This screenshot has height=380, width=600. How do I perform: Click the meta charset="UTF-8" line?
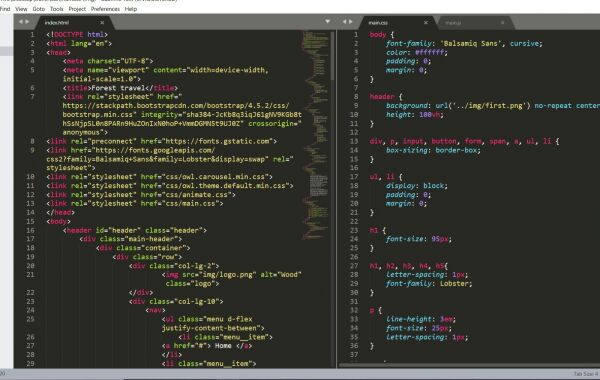click(x=108, y=61)
